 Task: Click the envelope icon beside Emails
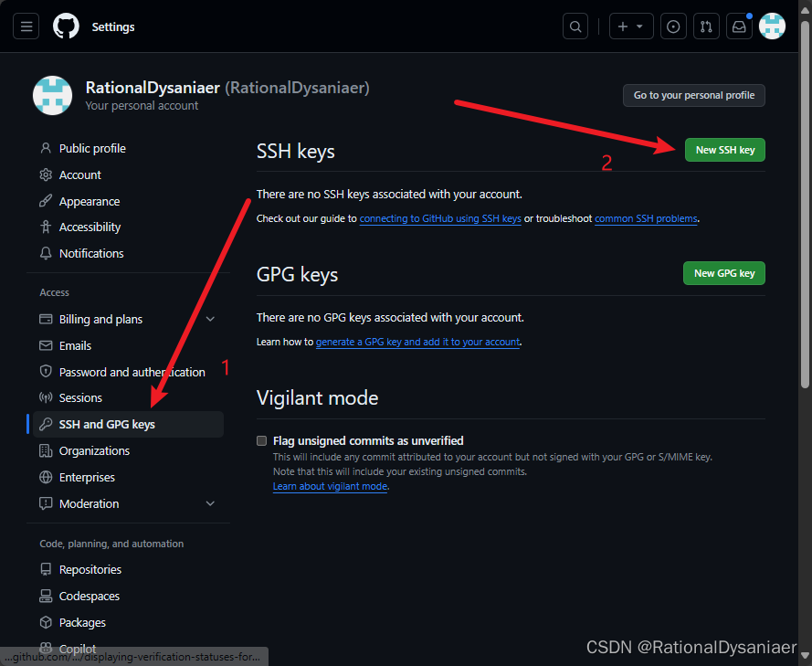pos(46,345)
